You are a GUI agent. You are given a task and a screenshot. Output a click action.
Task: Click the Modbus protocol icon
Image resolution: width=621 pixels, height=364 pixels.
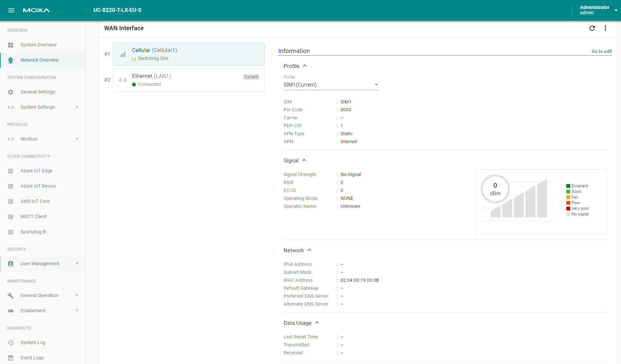tap(11, 139)
